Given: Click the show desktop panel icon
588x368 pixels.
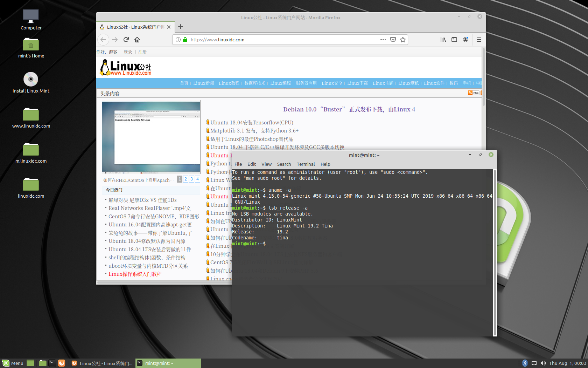Looking at the screenshot, I should coord(30,363).
